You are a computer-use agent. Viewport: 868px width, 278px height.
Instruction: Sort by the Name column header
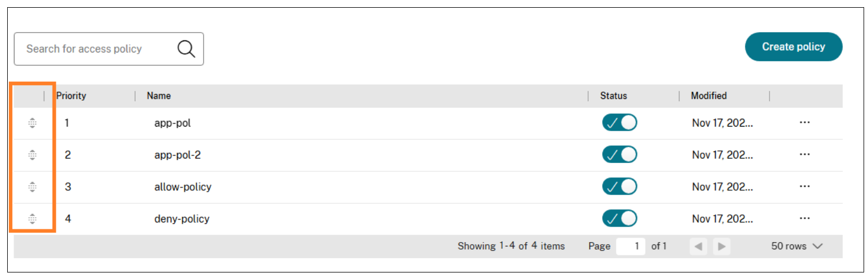click(x=159, y=96)
